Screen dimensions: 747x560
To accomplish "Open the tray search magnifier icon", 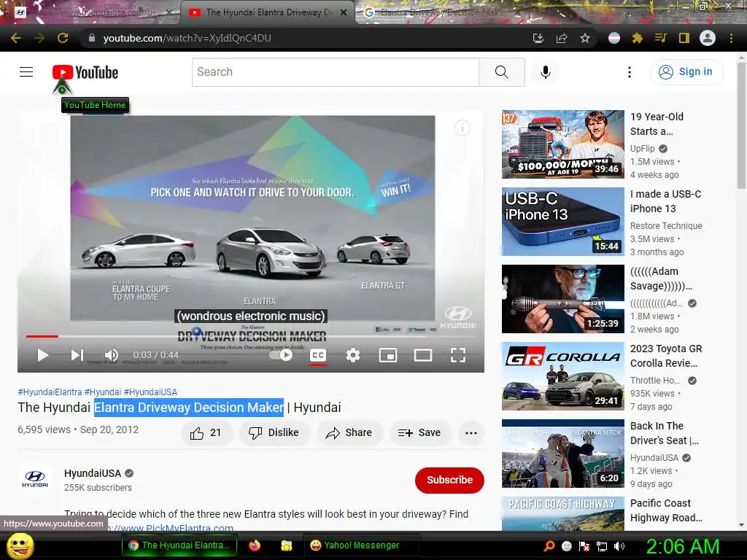I will point(549,546).
